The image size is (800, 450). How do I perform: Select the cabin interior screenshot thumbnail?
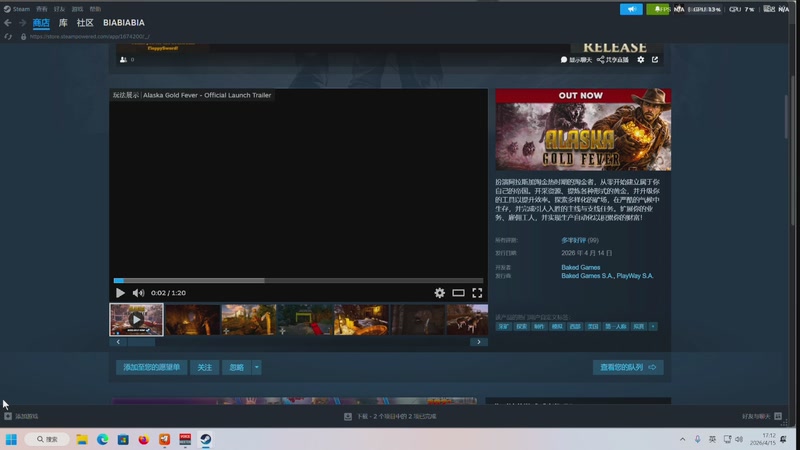click(361, 320)
